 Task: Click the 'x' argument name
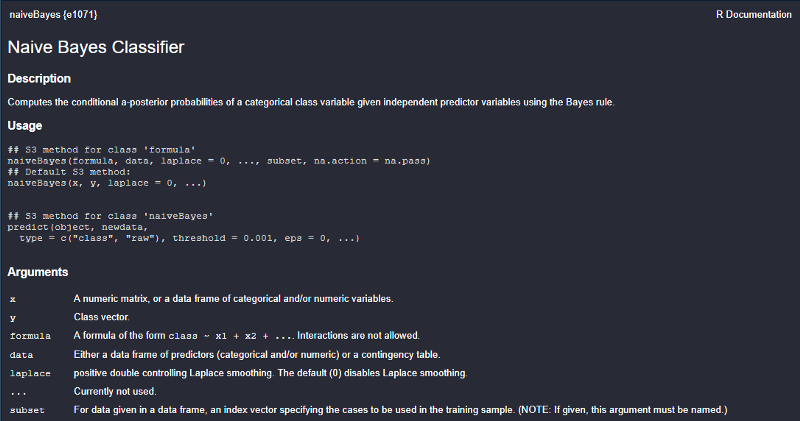click(x=13, y=299)
